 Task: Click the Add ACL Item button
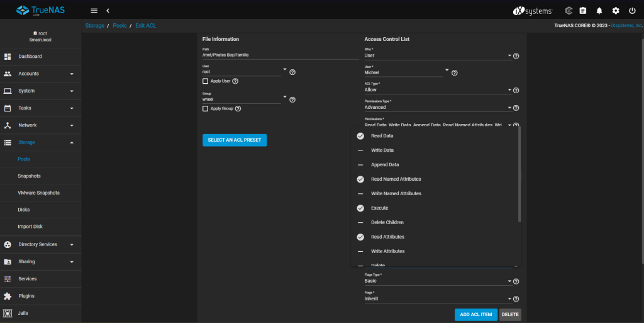tap(475, 314)
